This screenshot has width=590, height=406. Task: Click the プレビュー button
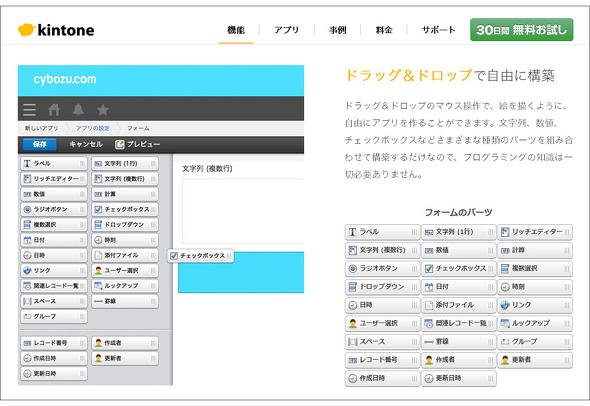(138, 144)
